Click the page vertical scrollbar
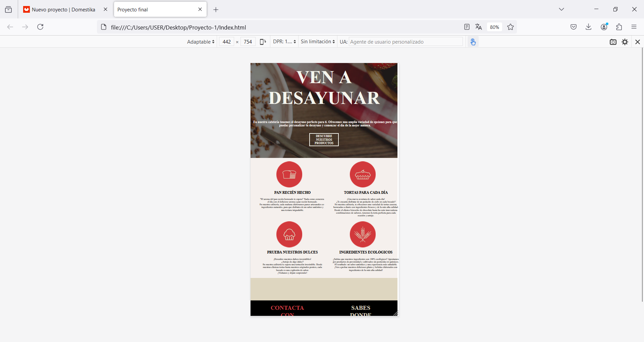Viewport: 644px width, 342px height. point(642,174)
